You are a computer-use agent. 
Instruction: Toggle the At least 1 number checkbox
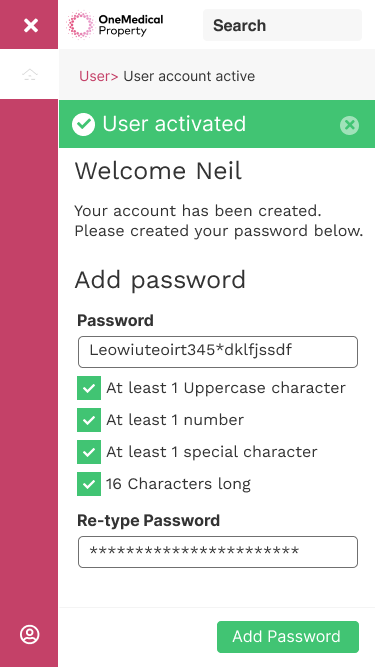tap(89, 420)
